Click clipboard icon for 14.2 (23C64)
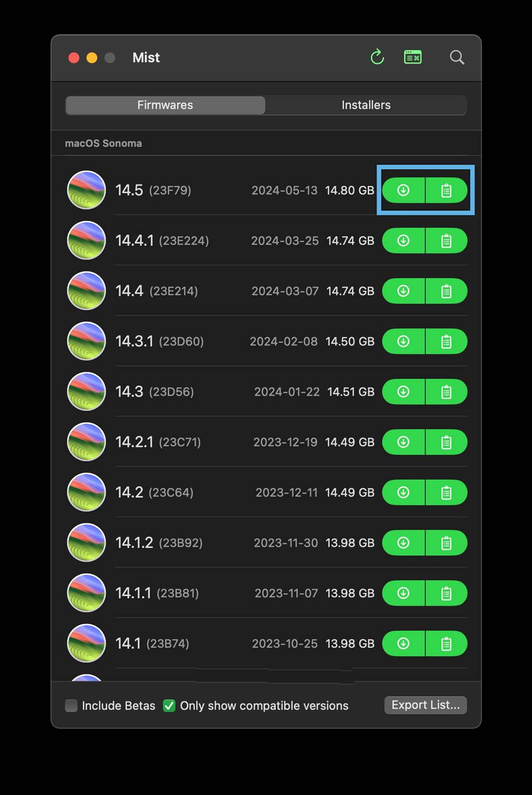This screenshot has height=795, width=532. coord(446,492)
